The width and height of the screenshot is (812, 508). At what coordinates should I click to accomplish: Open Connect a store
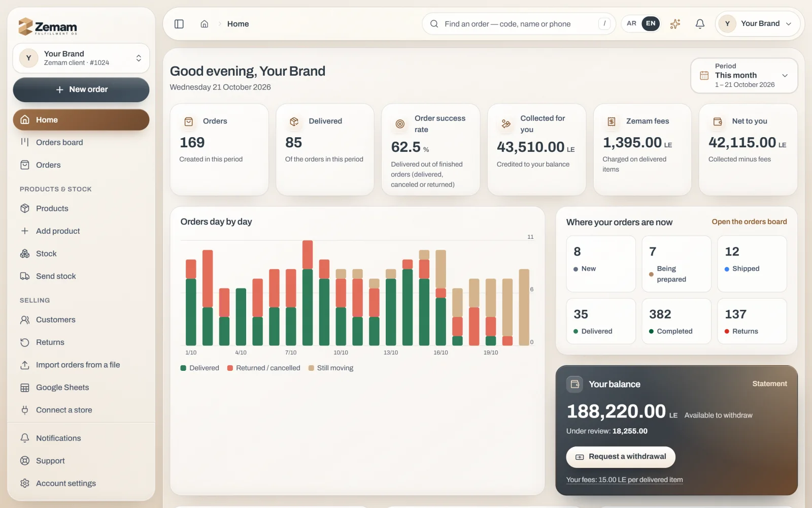click(81, 410)
